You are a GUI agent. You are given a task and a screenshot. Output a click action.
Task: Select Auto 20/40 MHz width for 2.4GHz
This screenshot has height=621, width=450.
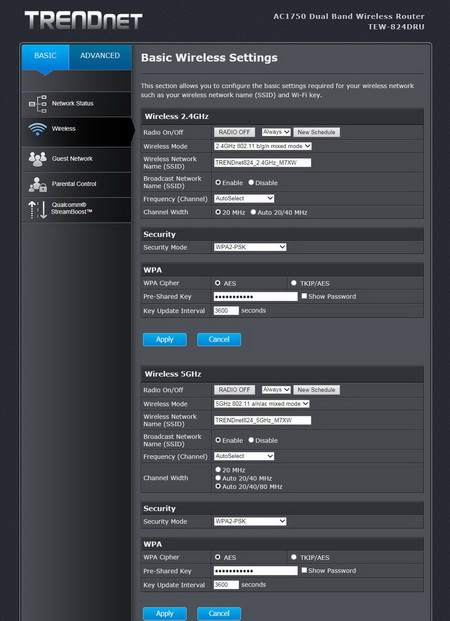(254, 212)
